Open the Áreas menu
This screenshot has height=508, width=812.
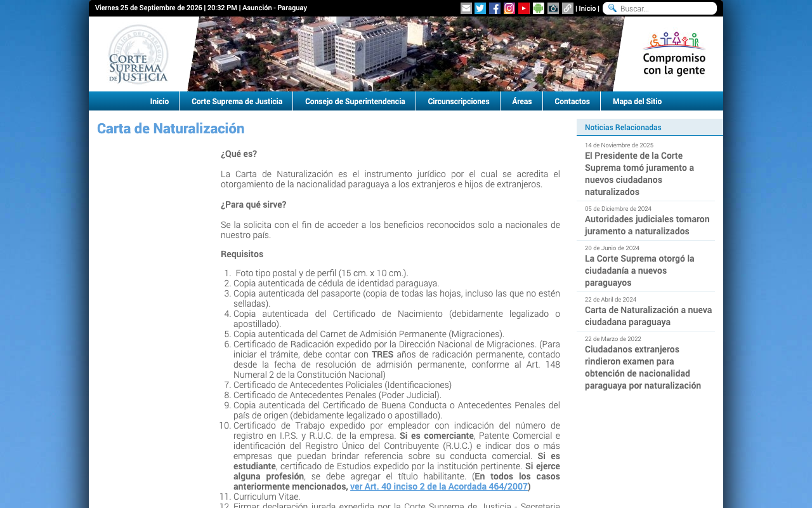(522, 102)
